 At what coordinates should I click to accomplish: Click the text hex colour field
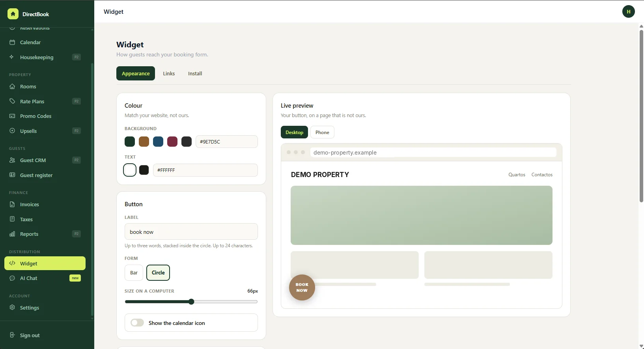point(205,170)
